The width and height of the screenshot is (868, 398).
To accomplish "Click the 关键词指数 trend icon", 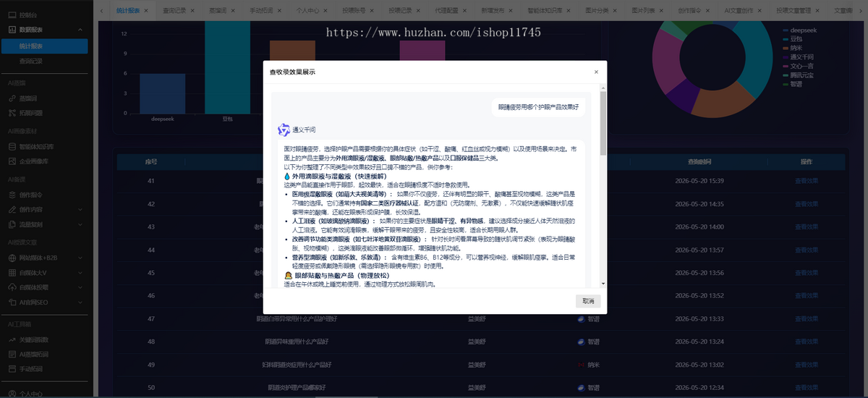I will (12, 339).
